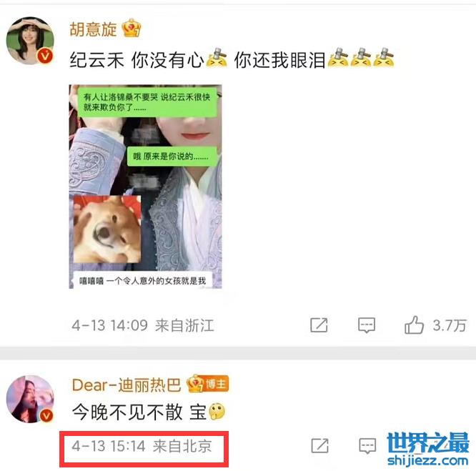Forward Dear-迪丽热巴's reply via share icon
Viewport: 476px width, 471px height.
coord(319,446)
